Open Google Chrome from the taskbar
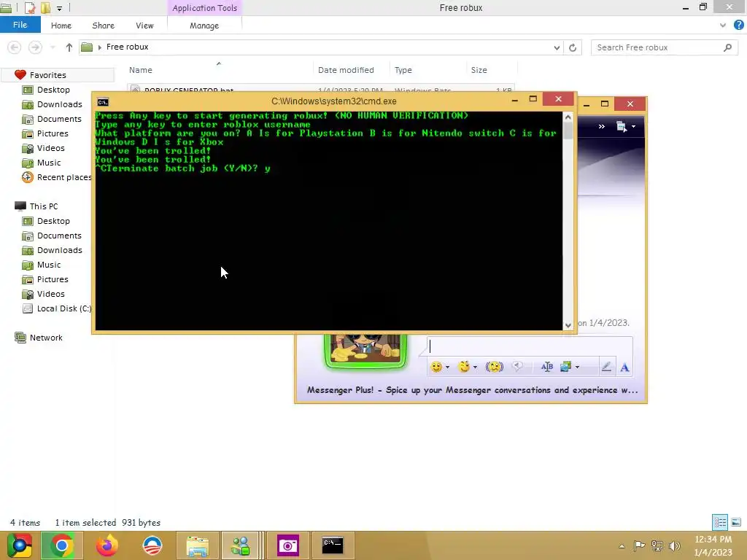The width and height of the screenshot is (747, 560). [x=62, y=545]
